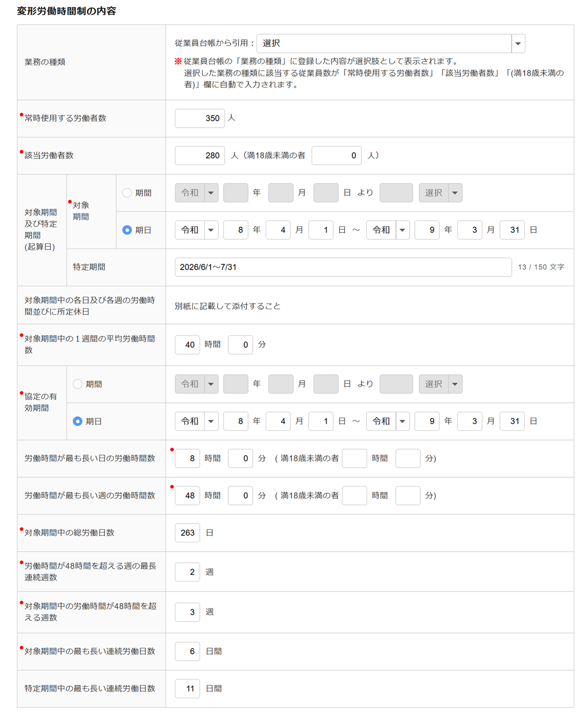Click the 業務の種類 row label

[x=45, y=62]
